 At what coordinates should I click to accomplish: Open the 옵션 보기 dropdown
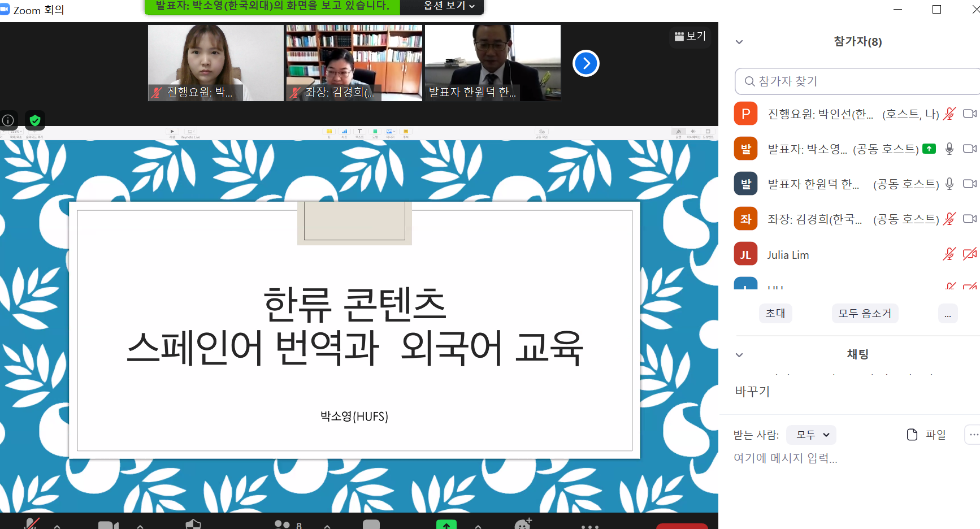pyautogui.click(x=449, y=6)
